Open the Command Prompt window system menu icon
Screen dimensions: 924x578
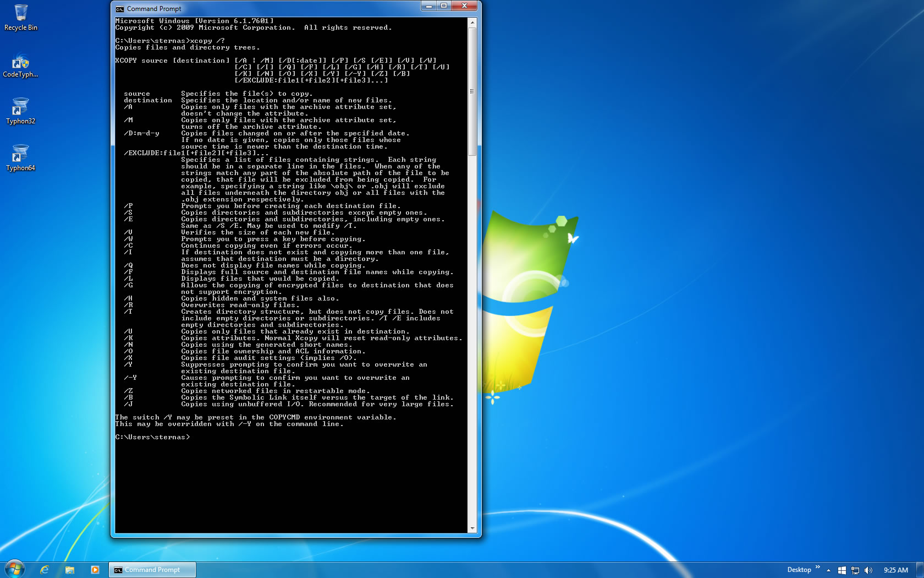[x=119, y=9]
